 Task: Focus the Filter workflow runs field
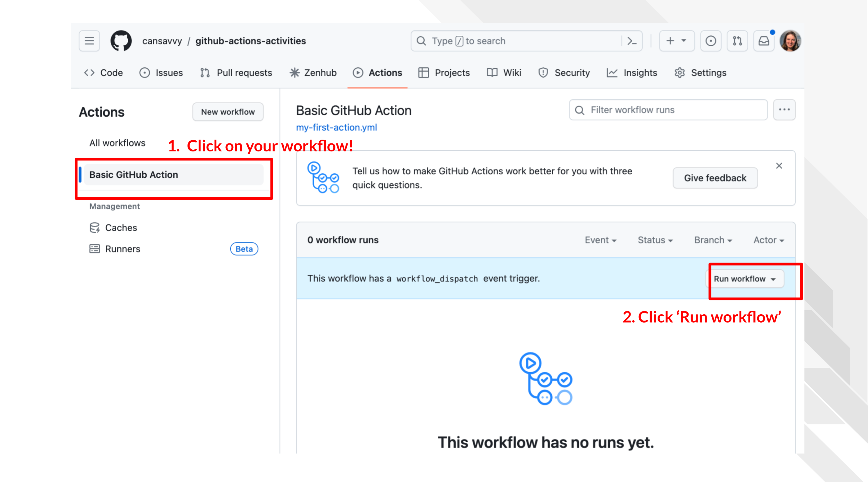click(x=668, y=110)
